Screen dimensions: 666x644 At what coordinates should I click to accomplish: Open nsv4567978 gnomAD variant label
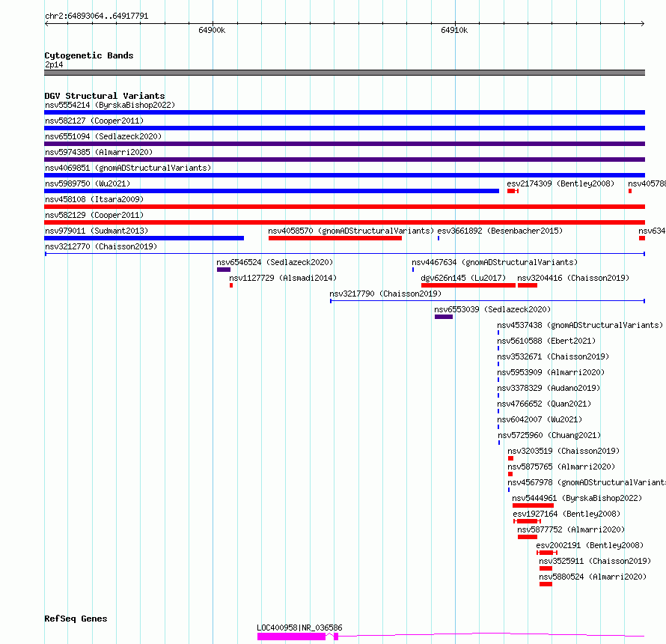coord(587,482)
